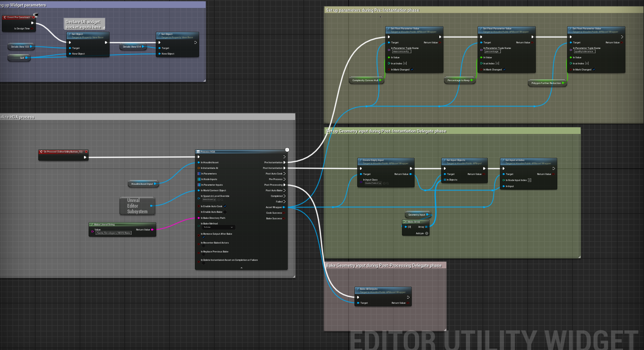
Task: Click Post Instantiation exec pin on Process HDA
Action: pos(285,168)
